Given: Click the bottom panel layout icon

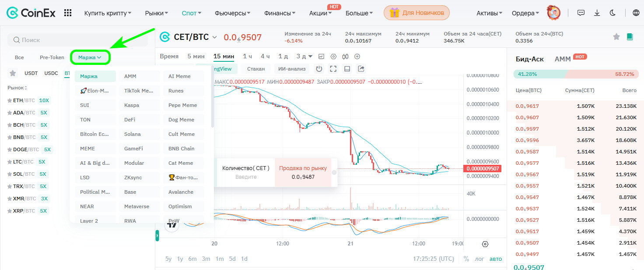Looking at the screenshot, I should click(x=347, y=69).
